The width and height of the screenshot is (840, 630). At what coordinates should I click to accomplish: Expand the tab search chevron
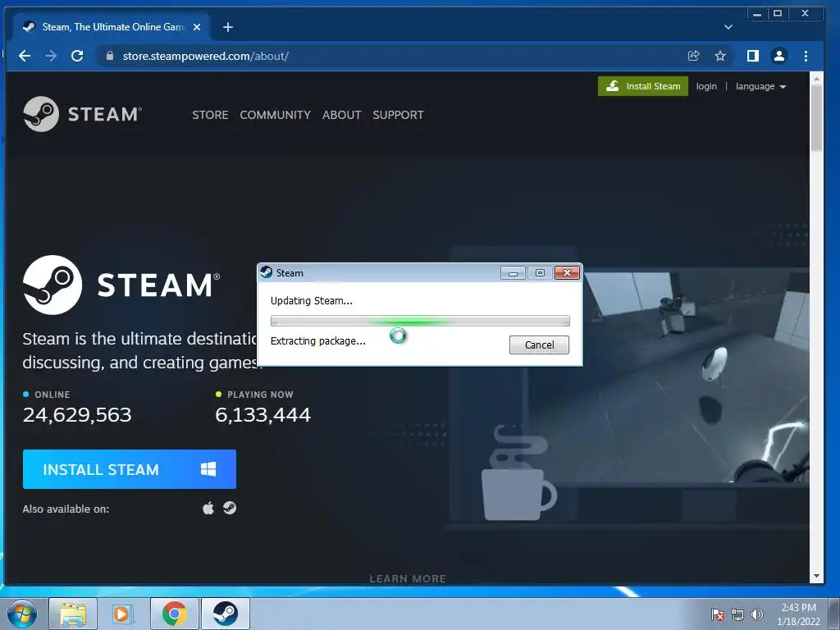(x=728, y=27)
